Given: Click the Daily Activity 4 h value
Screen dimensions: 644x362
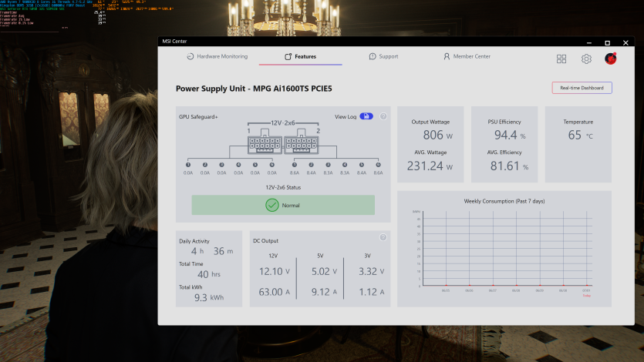Looking at the screenshot, I should click(197, 251).
